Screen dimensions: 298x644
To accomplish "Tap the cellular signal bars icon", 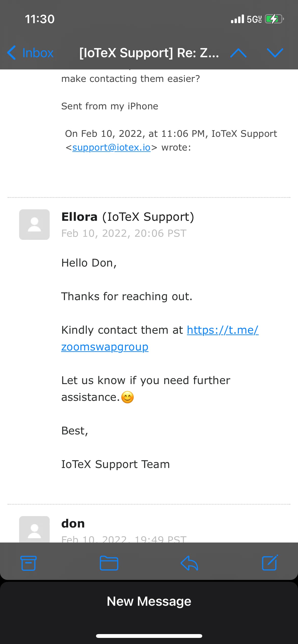I will pyautogui.click(x=237, y=19).
